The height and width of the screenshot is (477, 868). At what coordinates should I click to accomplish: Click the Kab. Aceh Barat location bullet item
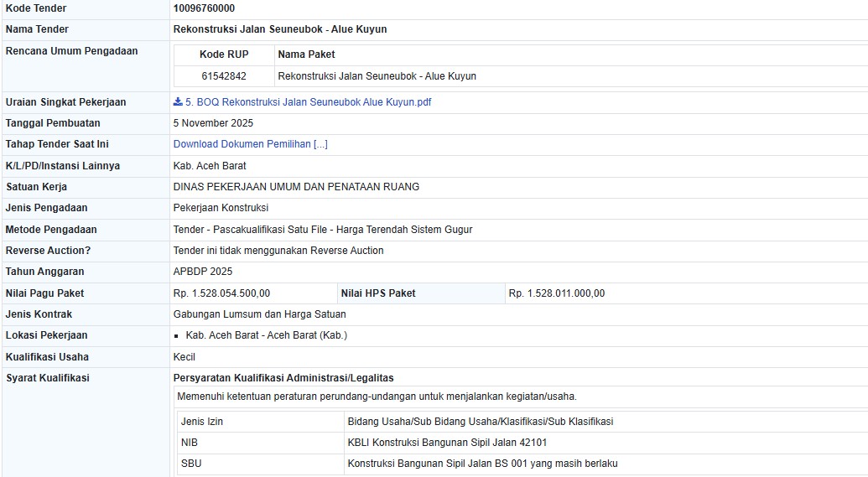(x=266, y=335)
